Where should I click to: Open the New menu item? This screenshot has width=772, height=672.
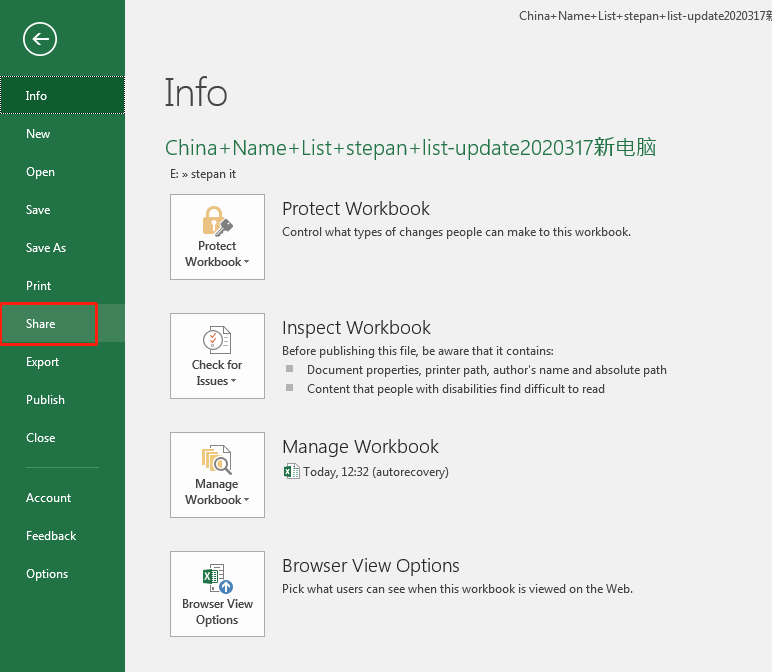63,134
